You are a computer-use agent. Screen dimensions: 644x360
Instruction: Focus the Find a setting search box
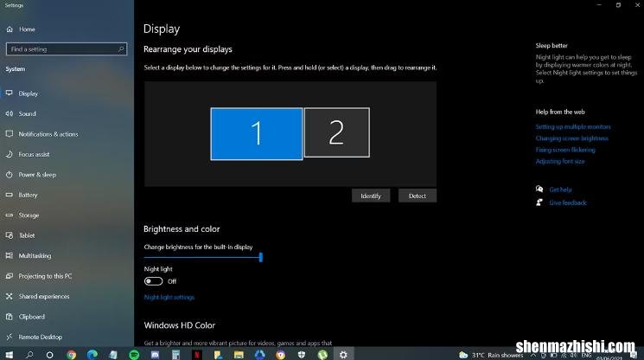[67, 49]
